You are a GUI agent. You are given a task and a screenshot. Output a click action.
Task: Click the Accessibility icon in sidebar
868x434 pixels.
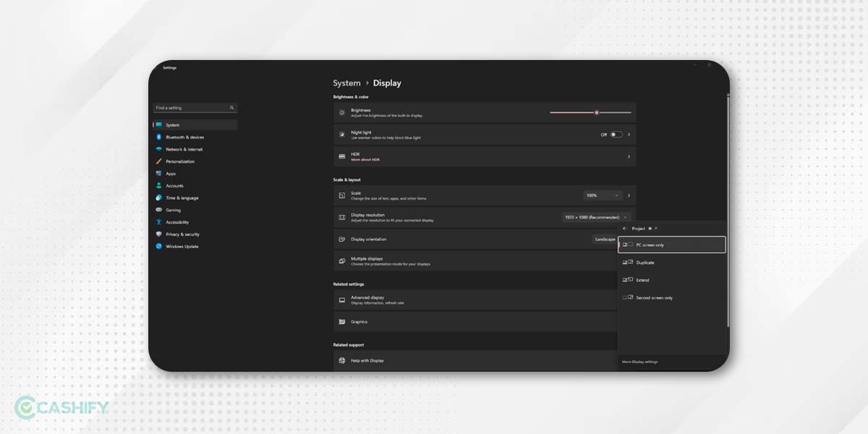[158, 222]
